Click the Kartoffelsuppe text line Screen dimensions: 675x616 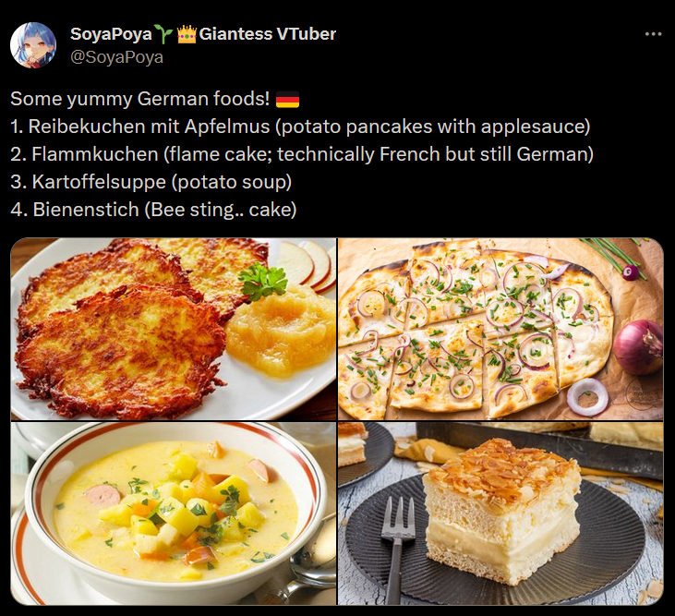coord(151,182)
